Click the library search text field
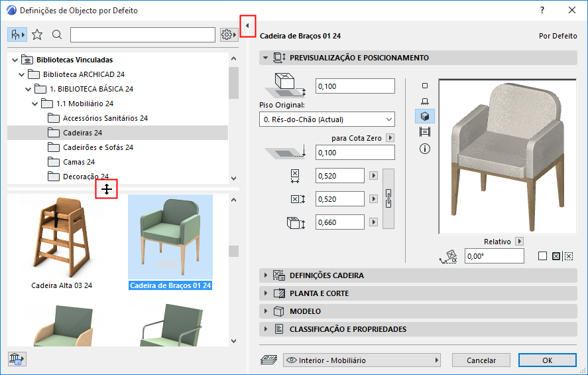 point(143,35)
